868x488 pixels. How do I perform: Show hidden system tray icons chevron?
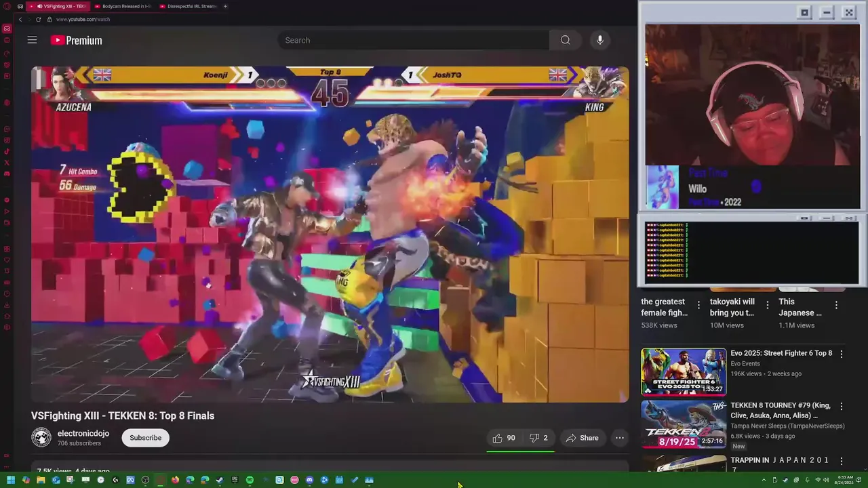pos(764,480)
